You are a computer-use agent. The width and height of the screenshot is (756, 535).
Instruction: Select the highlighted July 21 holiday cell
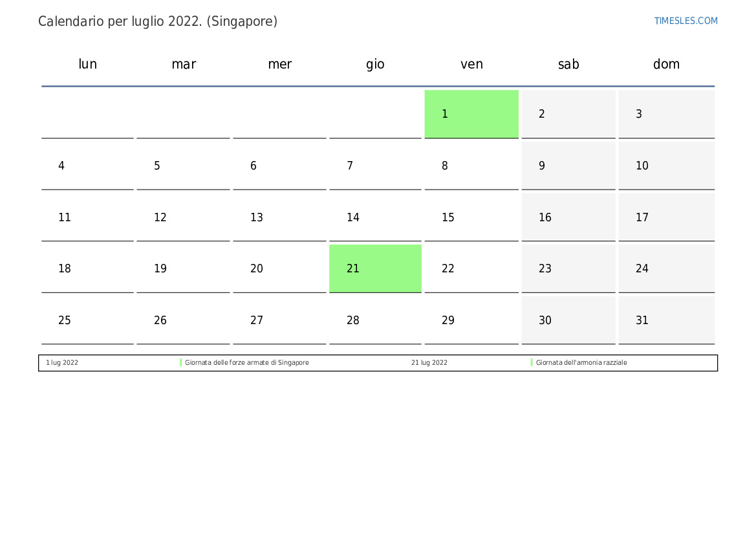pyautogui.click(x=375, y=268)
